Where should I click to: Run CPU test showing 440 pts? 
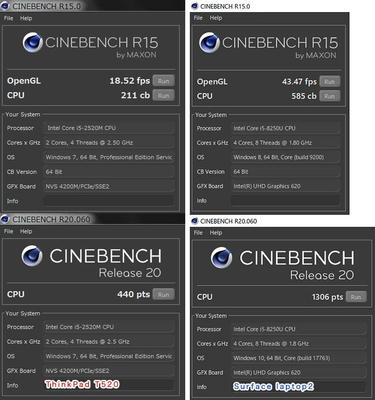pyautogui.click(x=163, y=294)
